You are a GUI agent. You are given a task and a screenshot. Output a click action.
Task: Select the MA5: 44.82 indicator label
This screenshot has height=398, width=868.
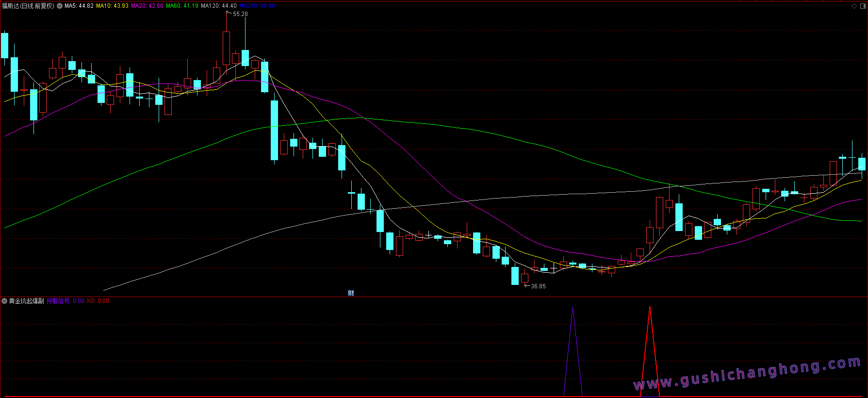click(x=79, y=6)
